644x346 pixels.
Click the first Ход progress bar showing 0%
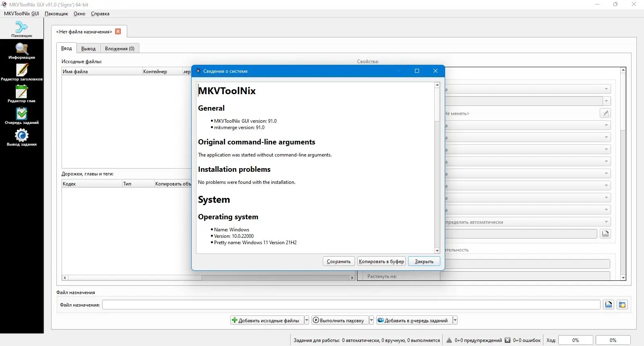576,340
